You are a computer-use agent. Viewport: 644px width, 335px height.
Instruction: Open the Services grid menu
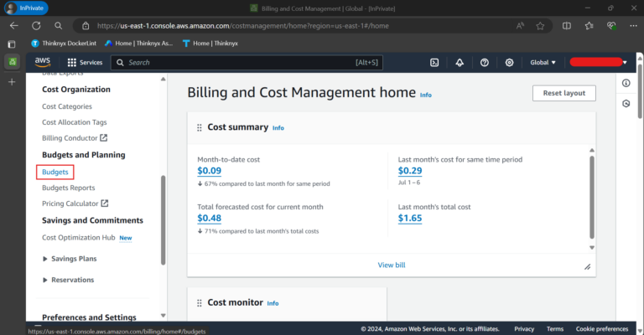(x=85, y=62)
